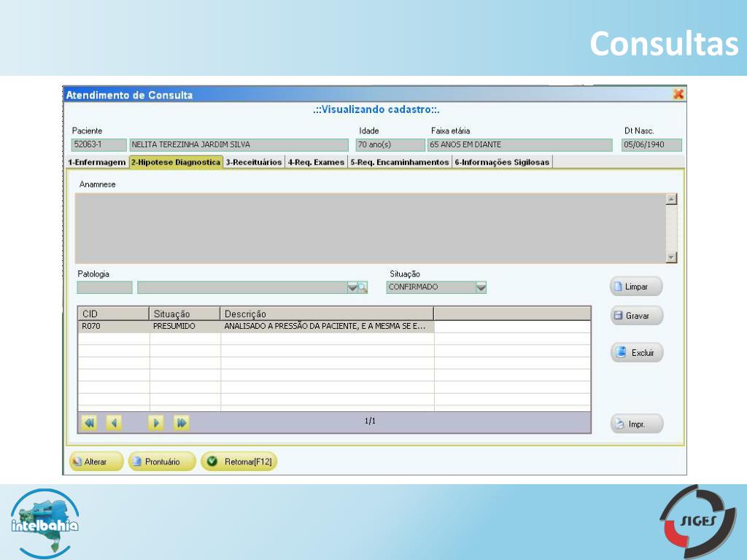
Task: Click the 1/1 record counter
Action: pyautogui.click(x=370, y=421)
